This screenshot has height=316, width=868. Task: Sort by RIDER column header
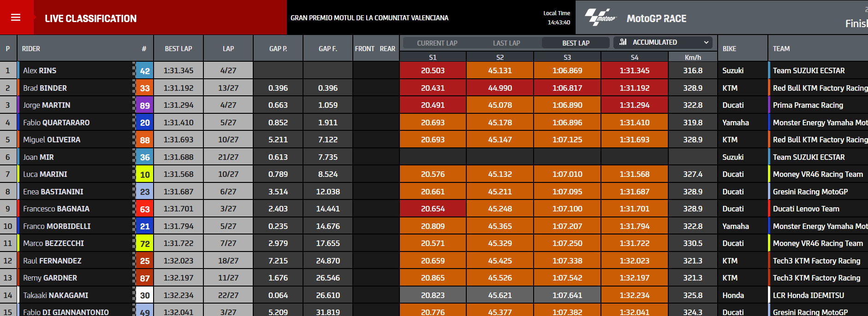tap(31, 48)
